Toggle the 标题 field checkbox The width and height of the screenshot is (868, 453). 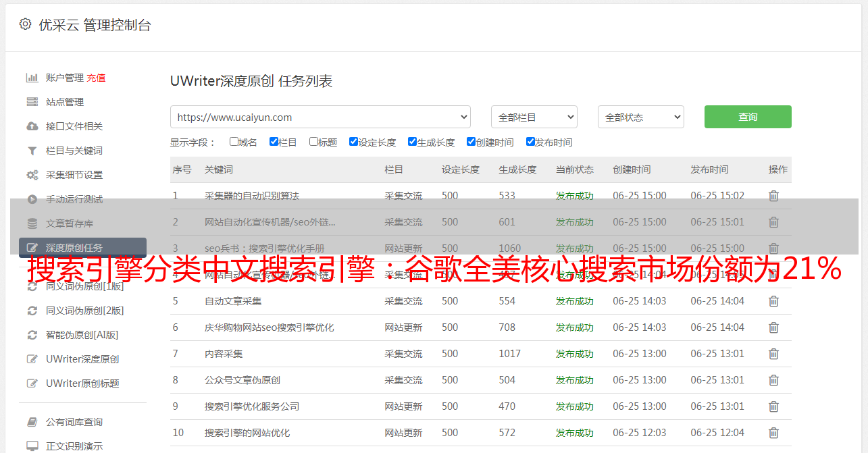point(313,142)
